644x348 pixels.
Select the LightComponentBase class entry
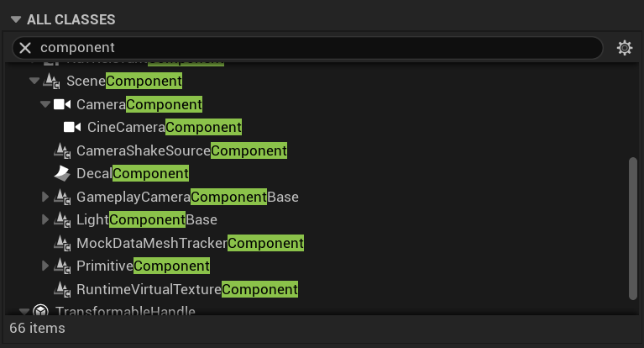pyautogui.click(x=147, y=220)
